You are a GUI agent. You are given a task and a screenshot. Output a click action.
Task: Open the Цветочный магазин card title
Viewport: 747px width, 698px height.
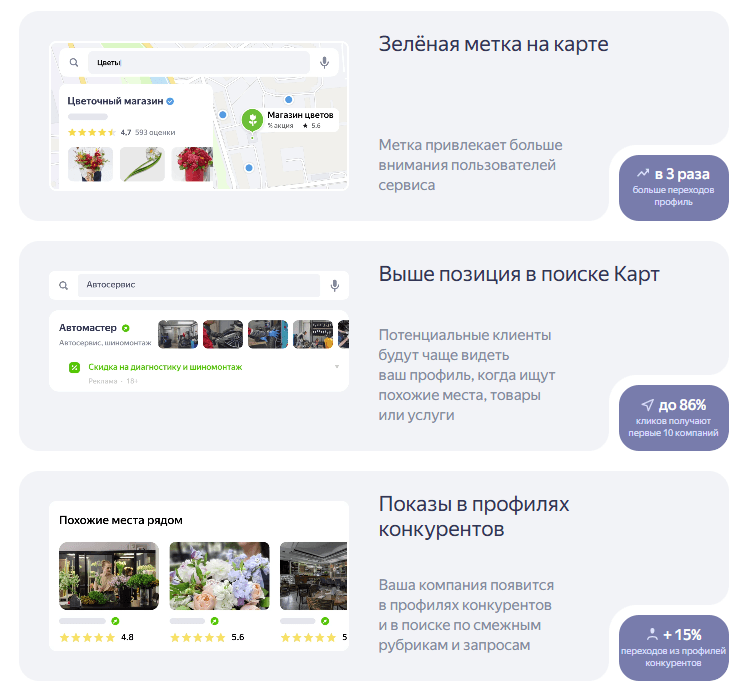click(x=115, y=101)
